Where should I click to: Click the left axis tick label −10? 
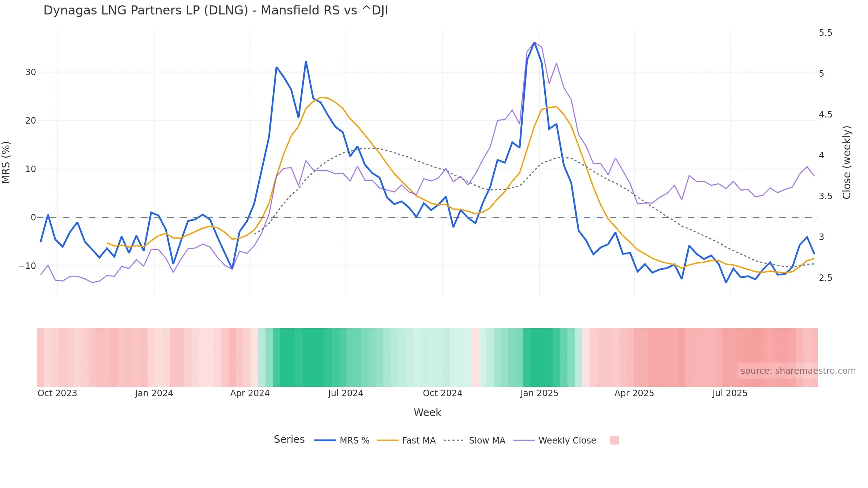point(27,266)
